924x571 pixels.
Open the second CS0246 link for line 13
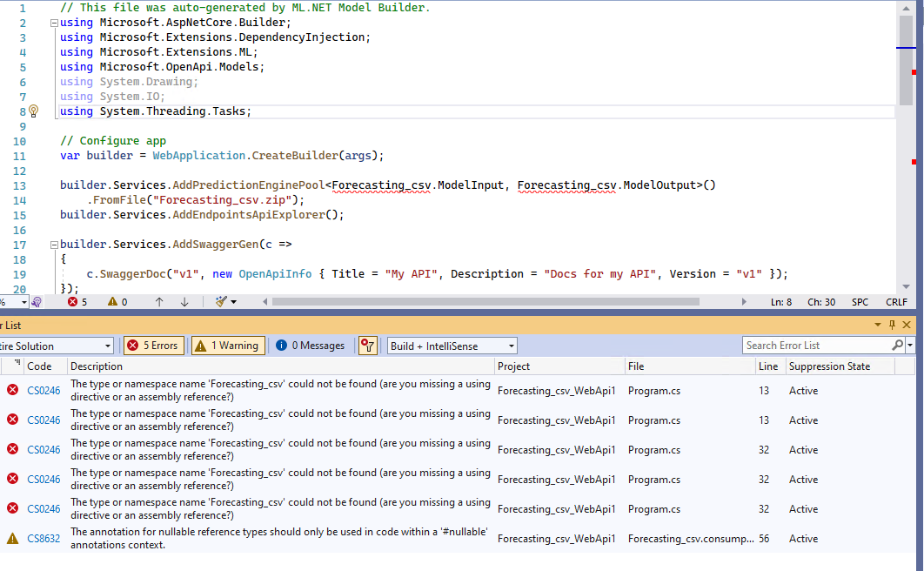[44, 420]
